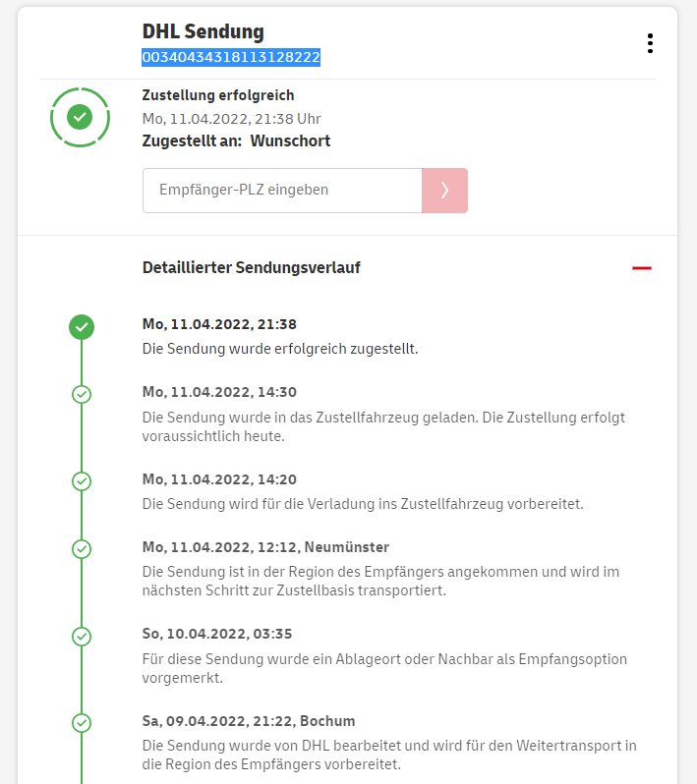This screenshot has width=697, height=784.
Task: Click the Zustellung erfolgreich status text
Action: [x=218, y=95]
